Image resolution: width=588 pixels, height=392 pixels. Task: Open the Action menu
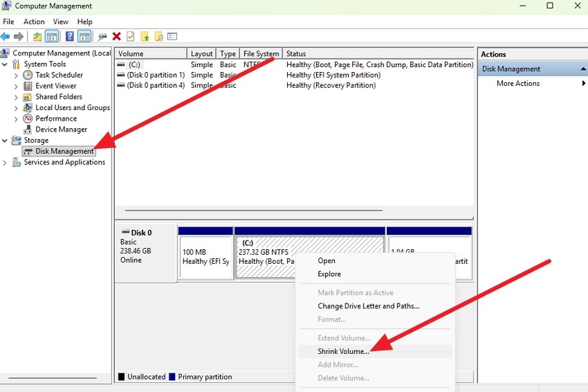[34, 21]
